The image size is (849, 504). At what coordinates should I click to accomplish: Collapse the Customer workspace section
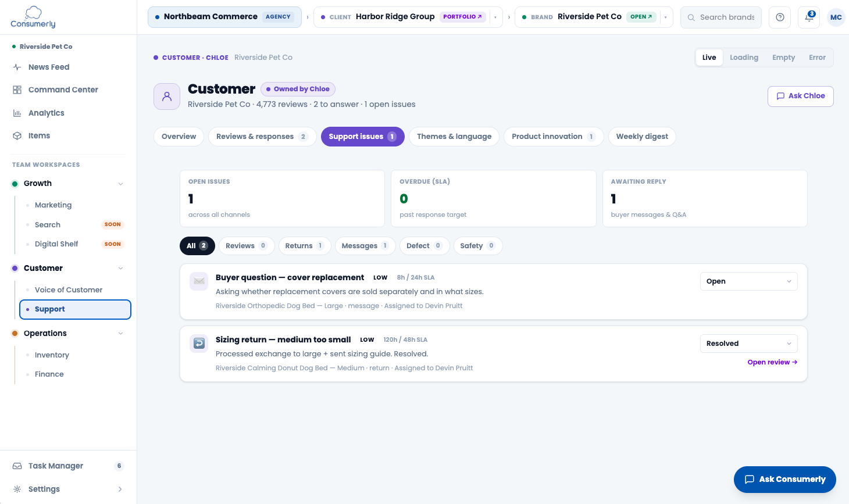(120, 269)
